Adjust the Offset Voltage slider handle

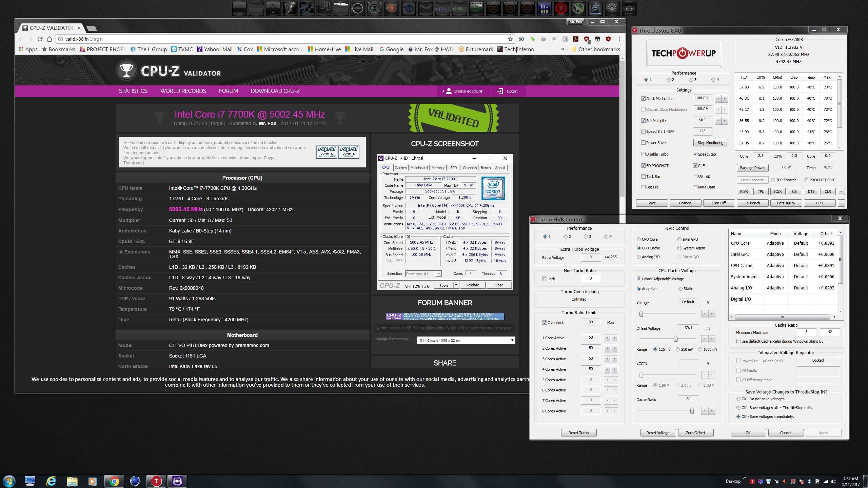676,339
